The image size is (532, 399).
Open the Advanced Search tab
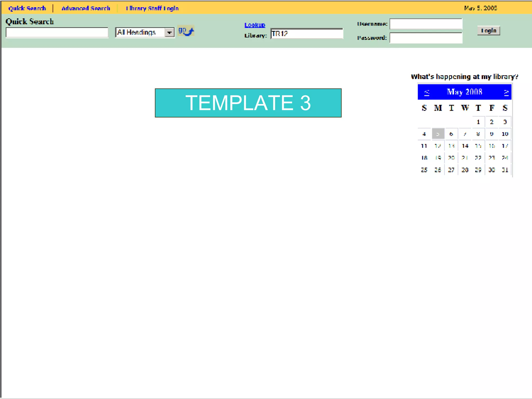[x=86, y=8]
